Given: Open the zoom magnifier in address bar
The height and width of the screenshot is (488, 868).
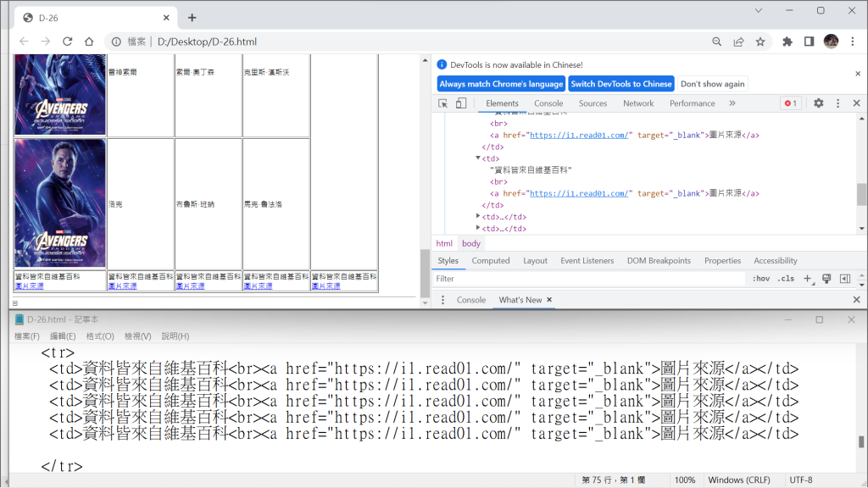Looking at the screenshot, I should (717, 42).
